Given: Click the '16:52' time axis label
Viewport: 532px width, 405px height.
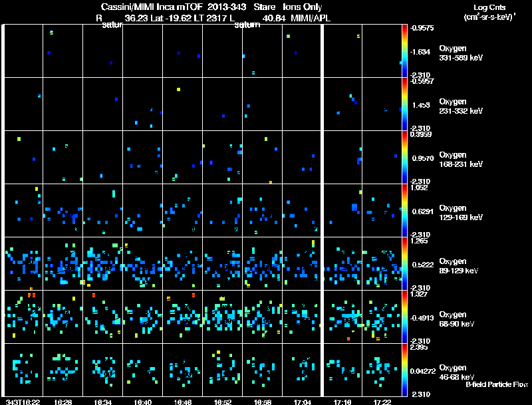Looking at the screenshot, I should click(223, 402).
